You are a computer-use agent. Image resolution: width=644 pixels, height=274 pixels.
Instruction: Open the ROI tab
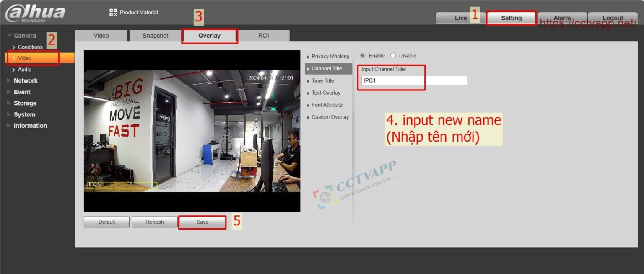point(264,36)
